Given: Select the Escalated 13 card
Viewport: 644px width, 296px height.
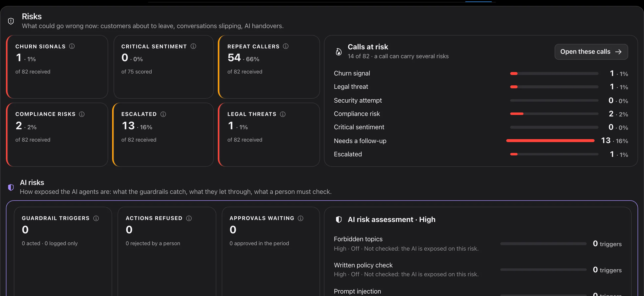Looking at the screenshot, I should click(163, 135).
